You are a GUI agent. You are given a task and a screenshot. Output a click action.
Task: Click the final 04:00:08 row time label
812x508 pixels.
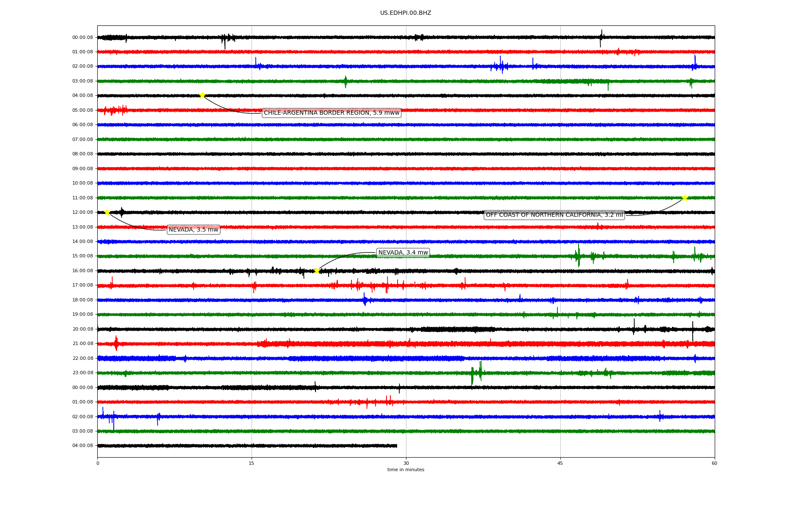click(82, 446)
